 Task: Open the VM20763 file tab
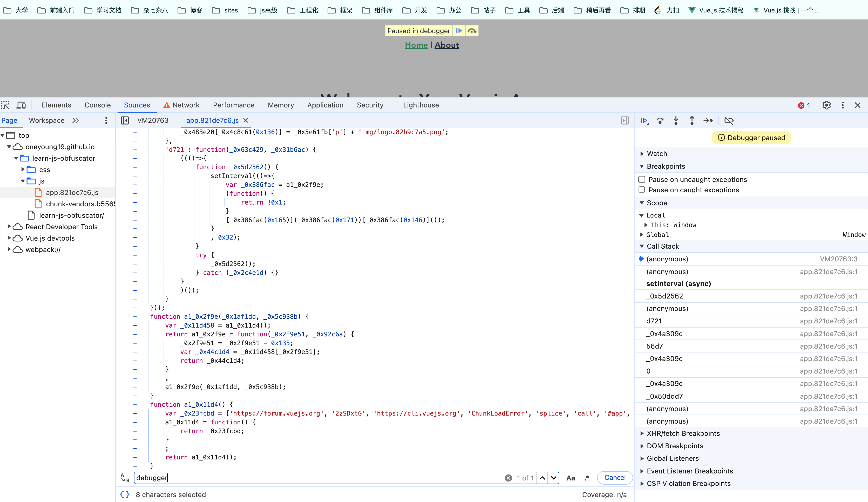click(153, 121)
